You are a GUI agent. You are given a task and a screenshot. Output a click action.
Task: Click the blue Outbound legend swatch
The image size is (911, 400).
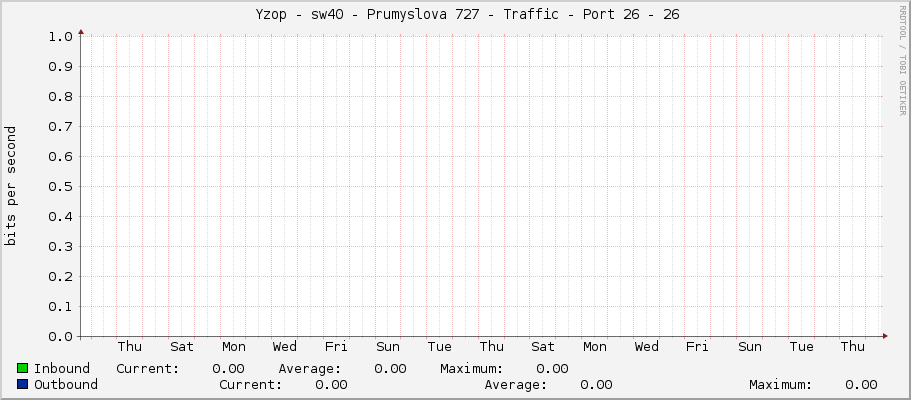click(x=23, y=385)
